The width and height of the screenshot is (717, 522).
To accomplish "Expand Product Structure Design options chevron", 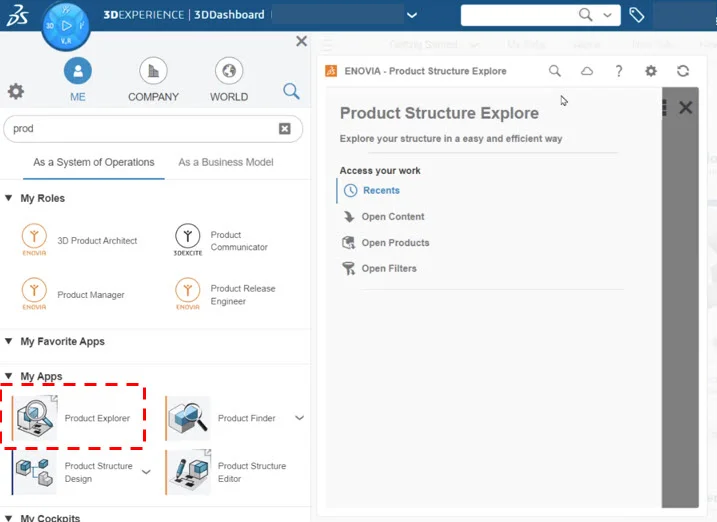I will (x=146, y=472).
